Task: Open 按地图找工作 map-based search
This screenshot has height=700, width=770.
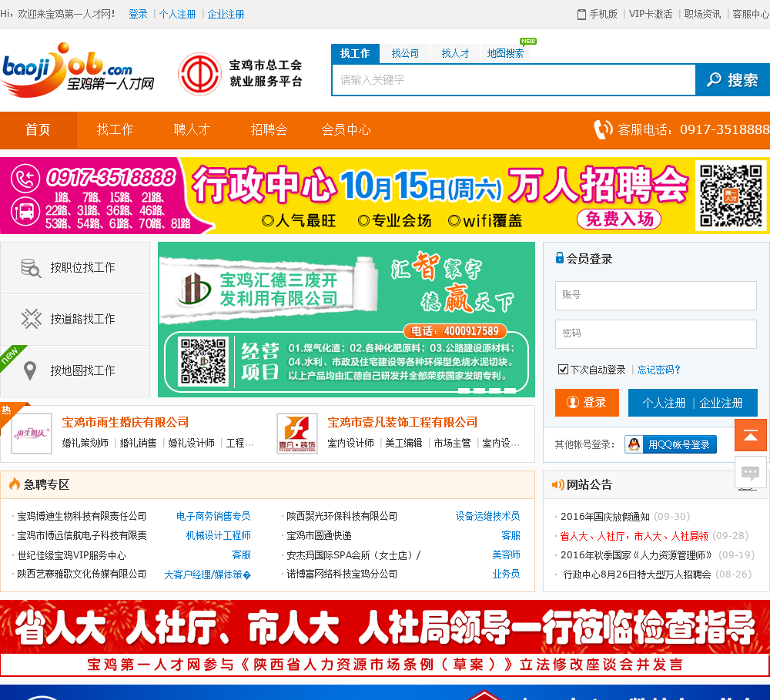Action: 75,371
